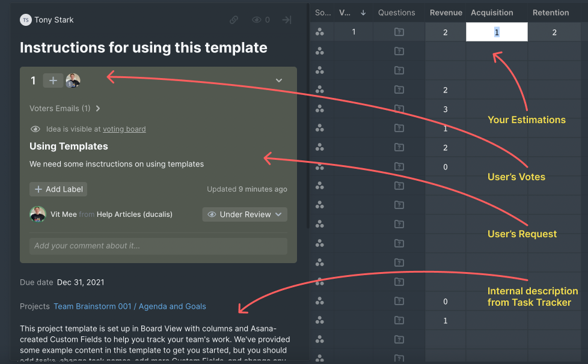Click the copy link icon above the idea

click(x=234, y=19)
